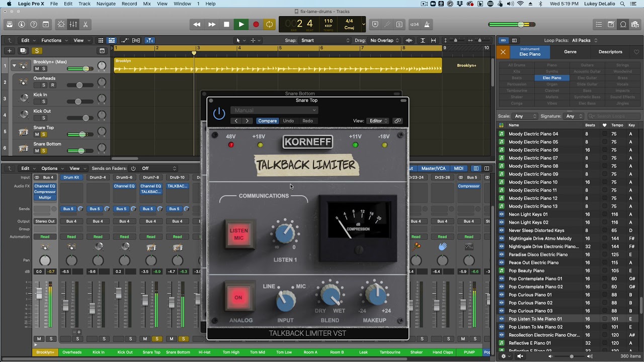Toggle the Mixer faders icon
Viewport: 644px width, 362px height.
[73, 24]
